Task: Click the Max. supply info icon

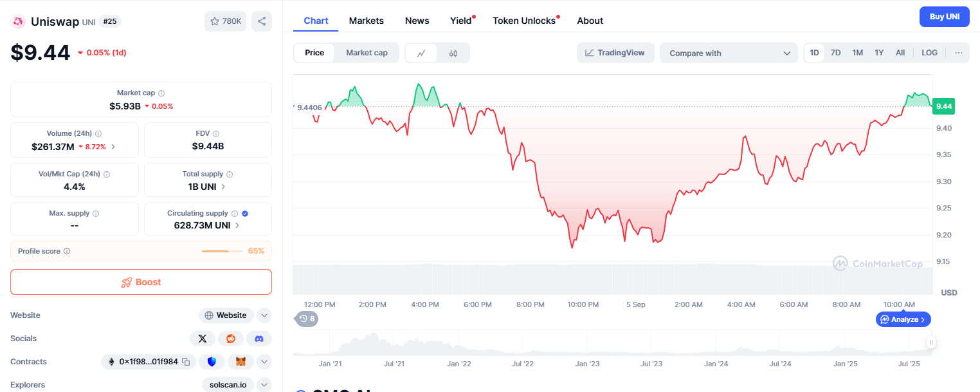Action: (x=96, y=214)
